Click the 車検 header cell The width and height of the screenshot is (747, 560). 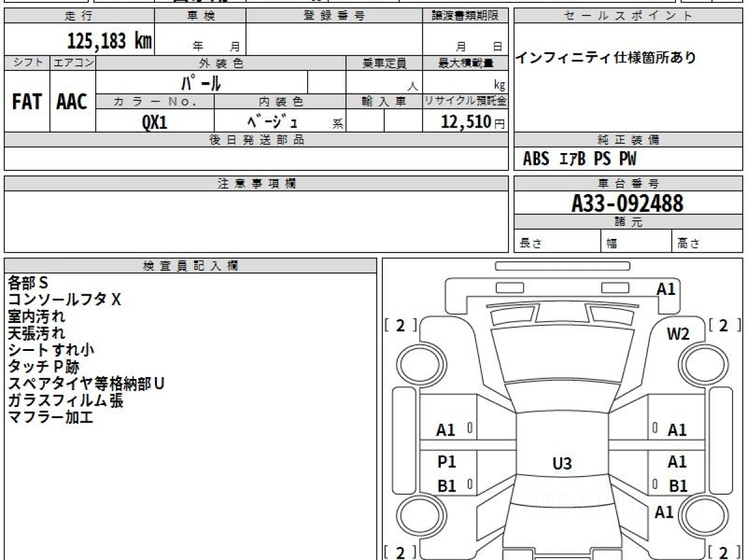(200, 16)
